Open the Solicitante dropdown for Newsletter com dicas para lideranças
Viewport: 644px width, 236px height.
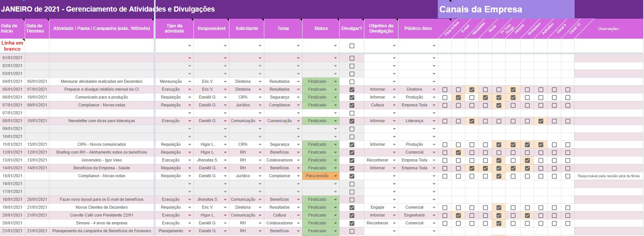coord(260,121)
